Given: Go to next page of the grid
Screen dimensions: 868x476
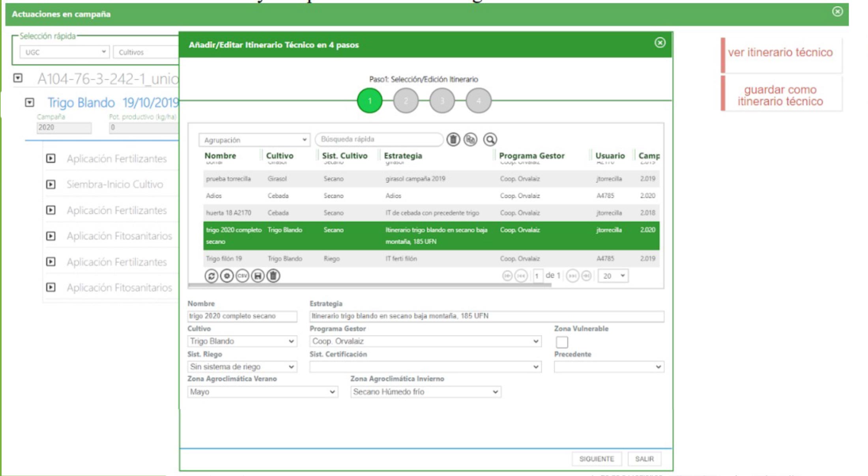Looking at the screenshot, I should 572,276.
